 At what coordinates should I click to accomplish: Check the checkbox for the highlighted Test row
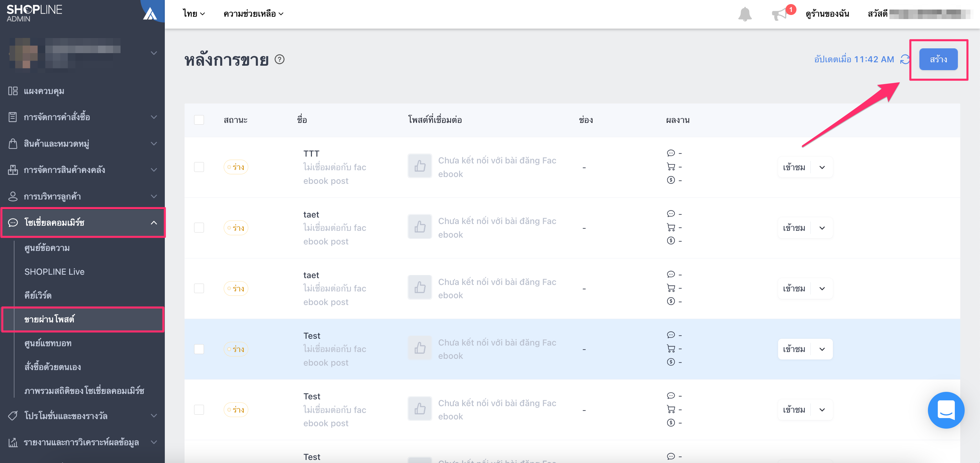[199, 349]
